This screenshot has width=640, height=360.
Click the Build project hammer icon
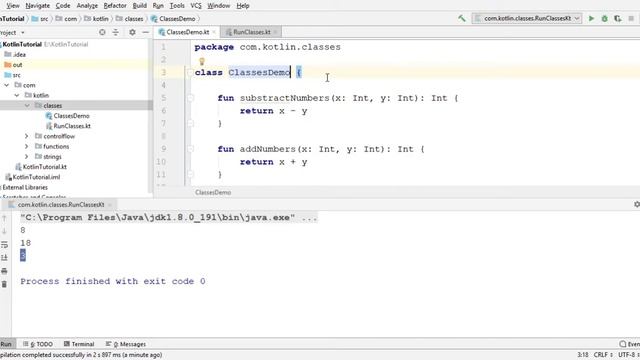pos(462,18)
